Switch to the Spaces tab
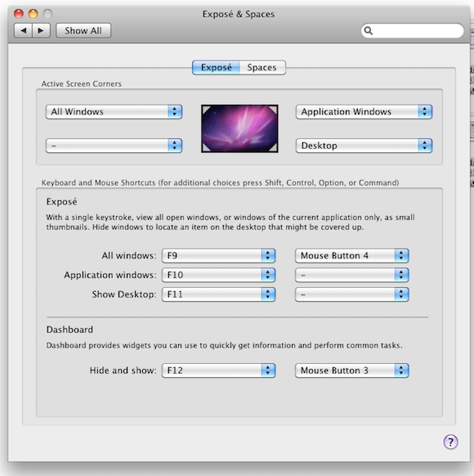The width and height of the screenshot is (474, 476). coord(262,67)
